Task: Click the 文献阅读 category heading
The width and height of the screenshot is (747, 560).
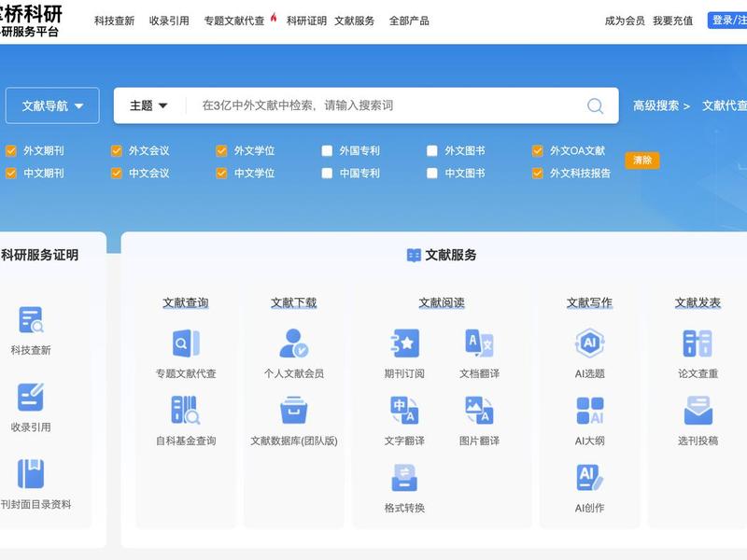Action: tap(442, 302)
